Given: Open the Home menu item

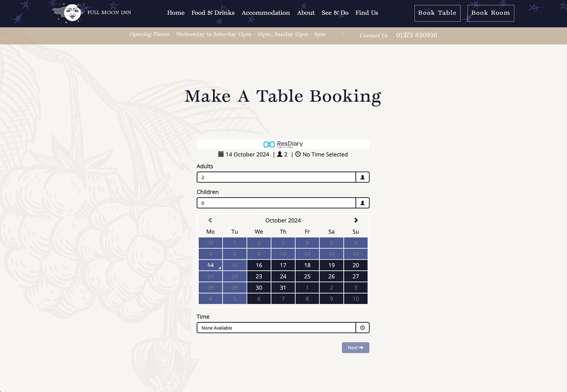Looking at the screenshot, I should [x=176, y=13].
